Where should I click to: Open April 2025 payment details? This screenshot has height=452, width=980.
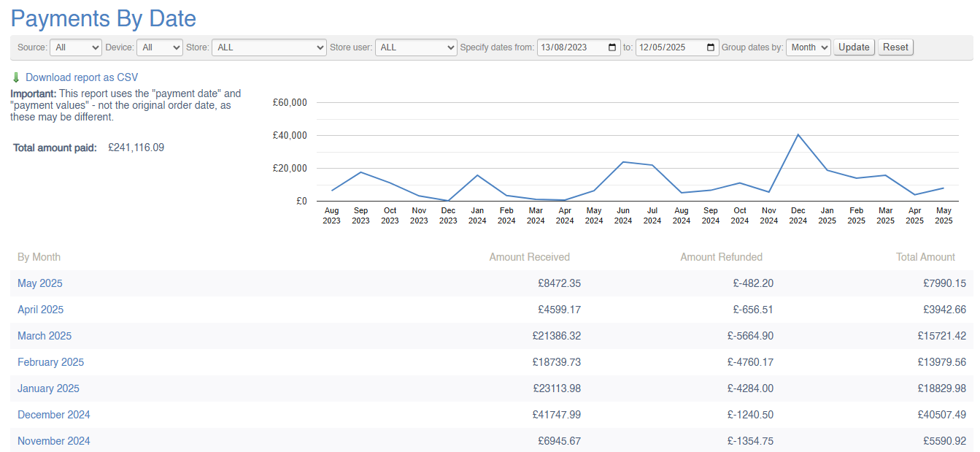[40, 310]
